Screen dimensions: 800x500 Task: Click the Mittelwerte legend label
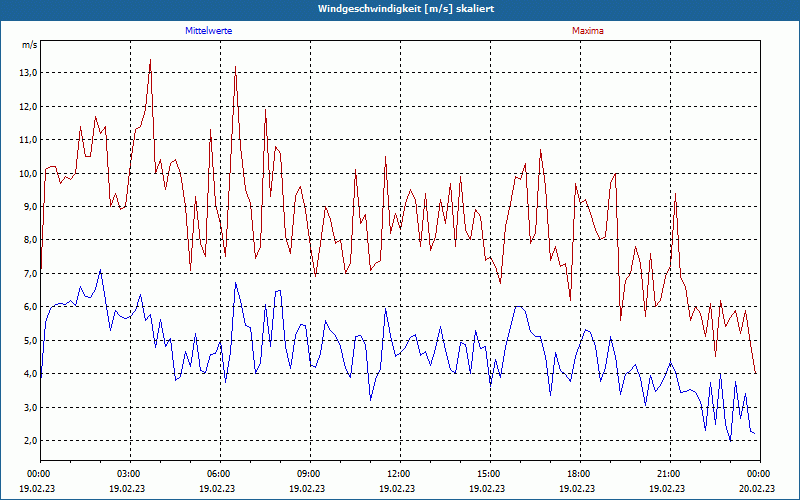209,31
